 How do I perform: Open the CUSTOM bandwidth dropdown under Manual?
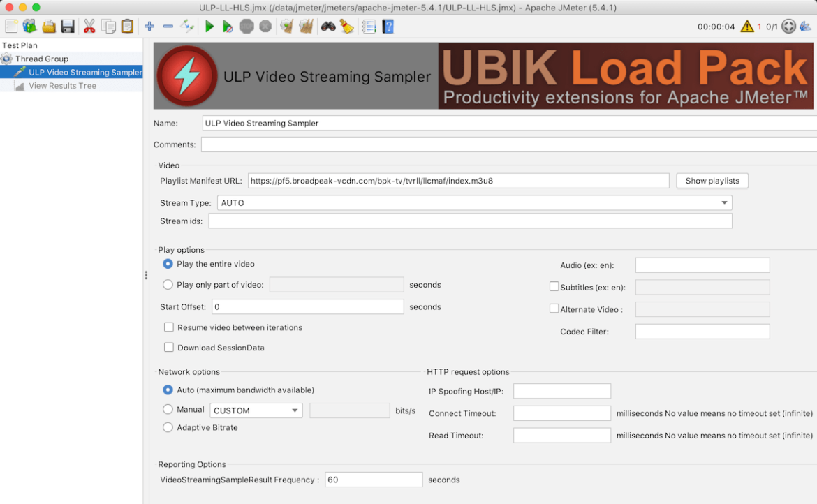(256, 410)
